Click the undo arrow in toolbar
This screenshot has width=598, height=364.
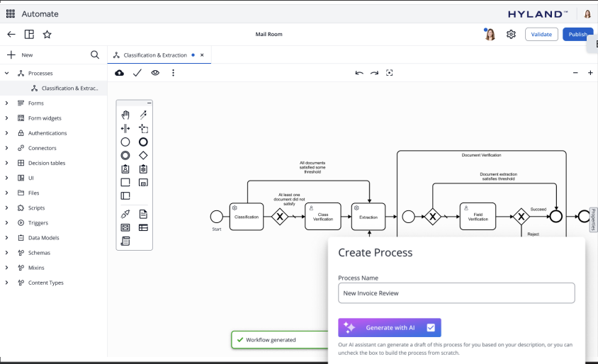(x=359, y=73)
